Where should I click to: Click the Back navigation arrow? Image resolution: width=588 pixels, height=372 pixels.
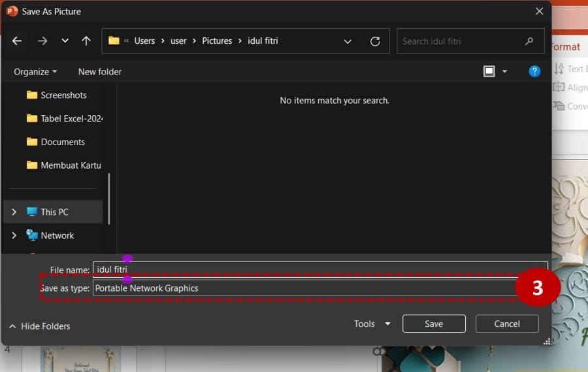[17, 41]
